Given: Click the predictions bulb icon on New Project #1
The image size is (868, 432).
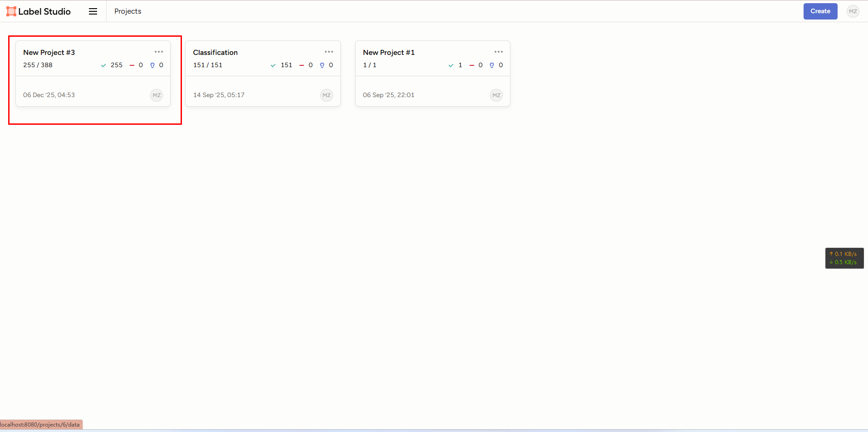Looking at the screenshot, I should pyautogui.click(x=492, y=65).
